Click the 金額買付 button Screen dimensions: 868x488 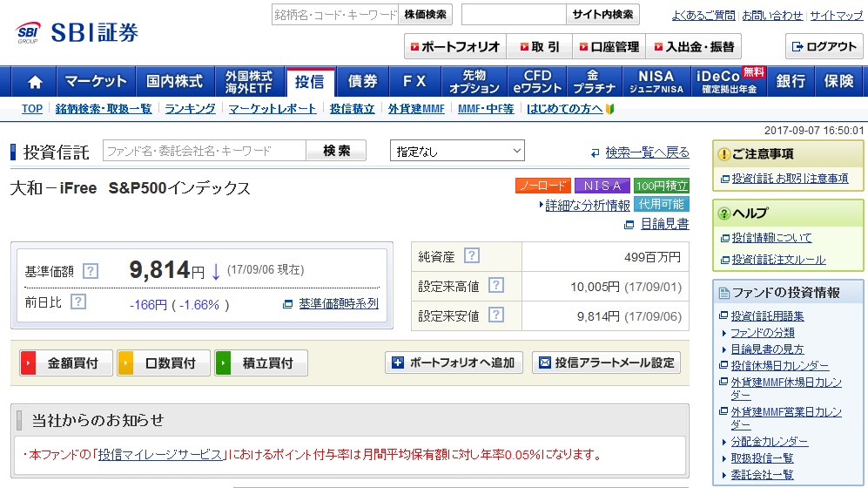coord(66,363)
